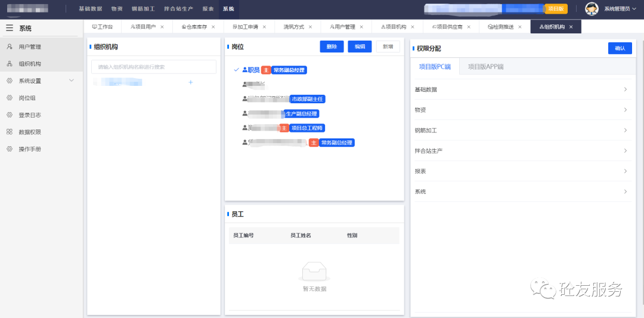Open the 物资 top menu
Viewport: 644px width, 318px height.
coord(117,10)
